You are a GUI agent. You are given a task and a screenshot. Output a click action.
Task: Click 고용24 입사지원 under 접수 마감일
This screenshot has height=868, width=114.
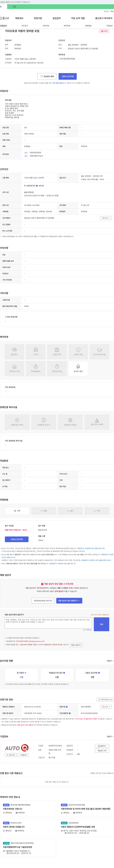pos(17,539)
